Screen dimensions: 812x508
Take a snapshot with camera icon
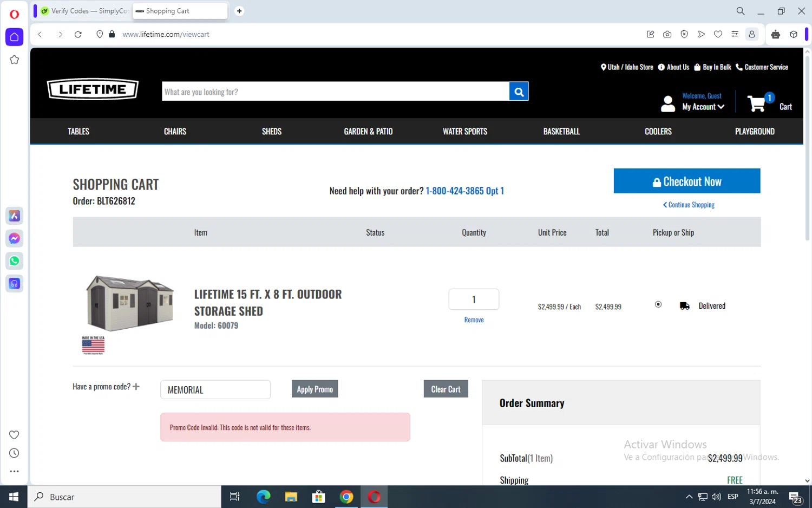667,34
